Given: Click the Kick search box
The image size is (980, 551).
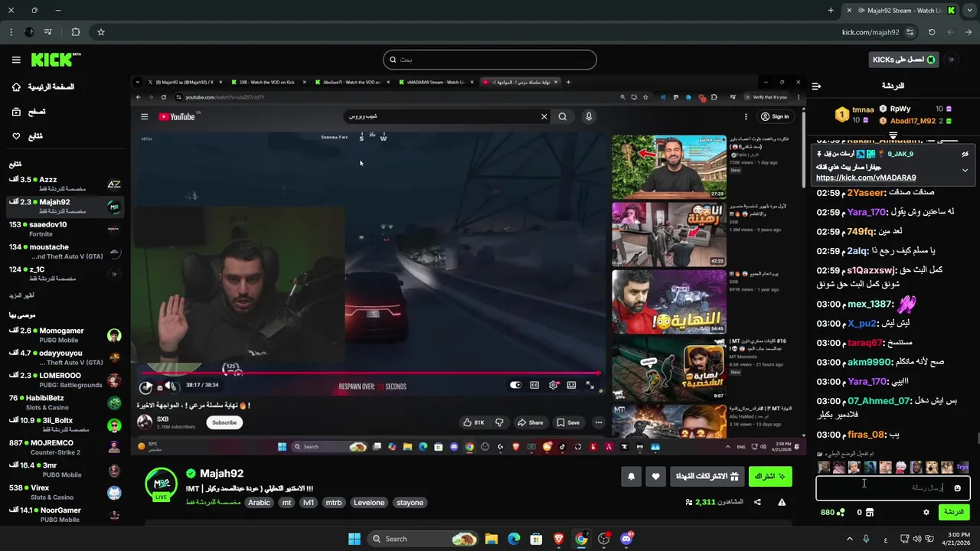Looking at the screenshot, I should click(490, 60).
